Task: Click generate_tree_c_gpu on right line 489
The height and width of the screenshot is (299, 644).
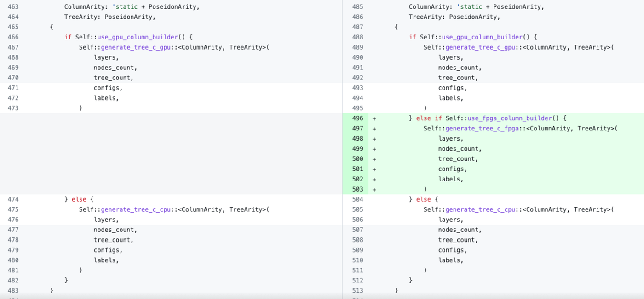Action: click(x=480, y=47)
